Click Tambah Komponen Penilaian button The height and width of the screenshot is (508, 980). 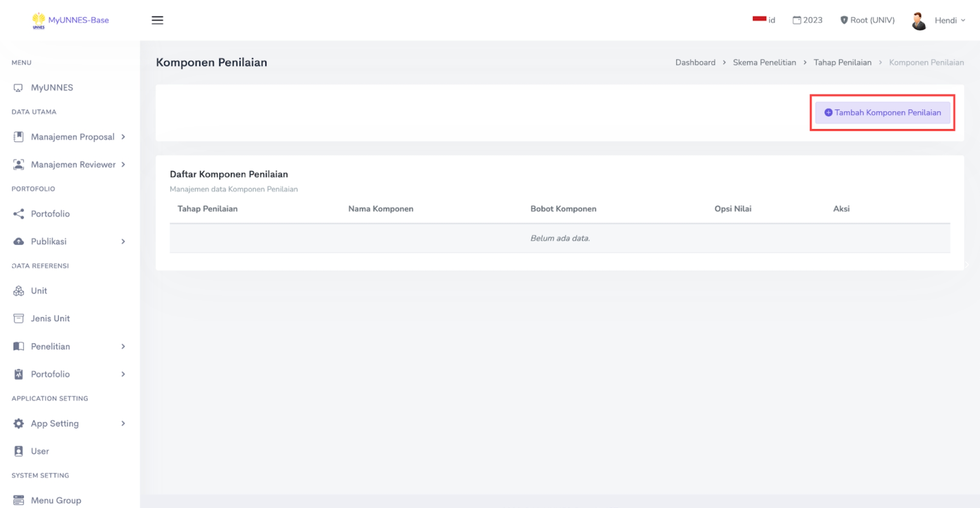coord(882,113)
